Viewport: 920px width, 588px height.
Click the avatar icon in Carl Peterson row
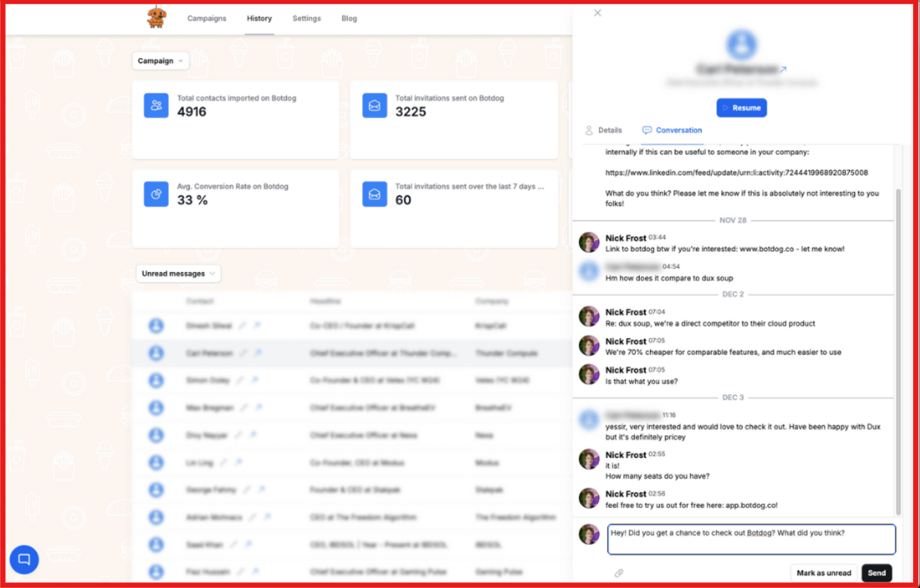[156, 353]
